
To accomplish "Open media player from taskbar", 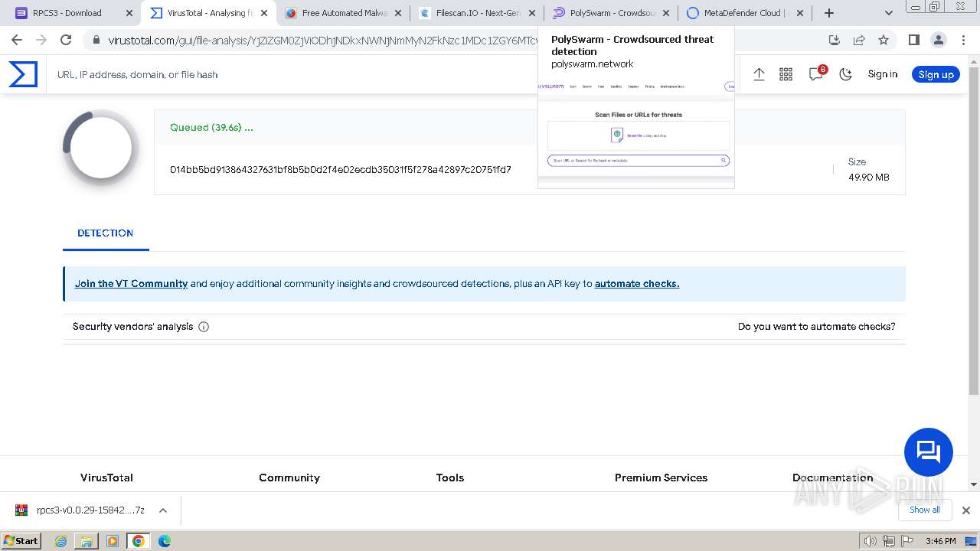I will [x=113, y=541].
